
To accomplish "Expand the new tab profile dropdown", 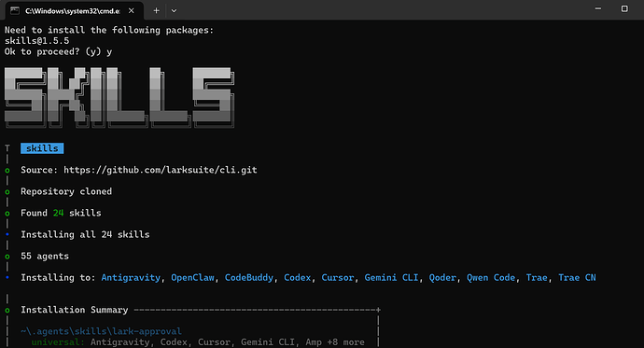I will pyautogui.click(x=174, y=10).
